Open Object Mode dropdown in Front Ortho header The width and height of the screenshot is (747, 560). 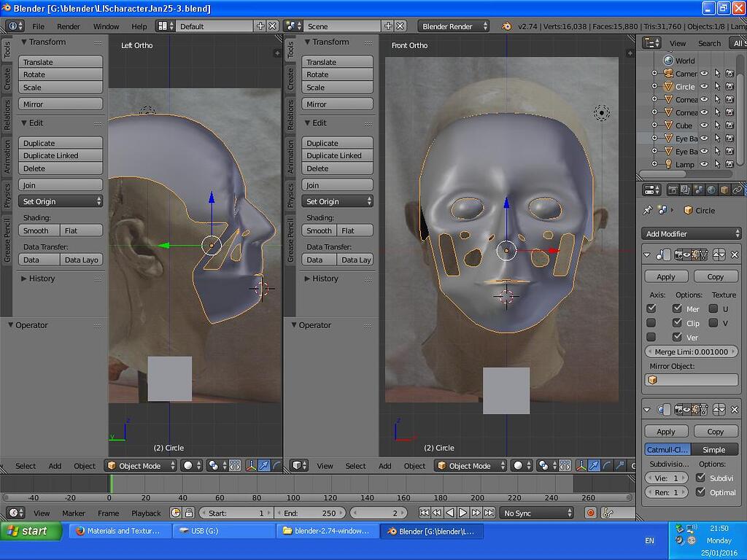[x=471, y=466]
